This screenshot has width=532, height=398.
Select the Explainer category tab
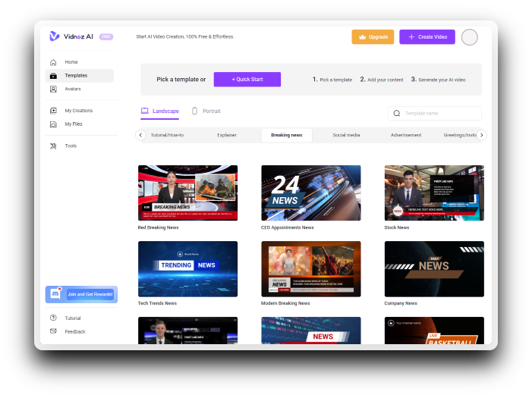227,135
